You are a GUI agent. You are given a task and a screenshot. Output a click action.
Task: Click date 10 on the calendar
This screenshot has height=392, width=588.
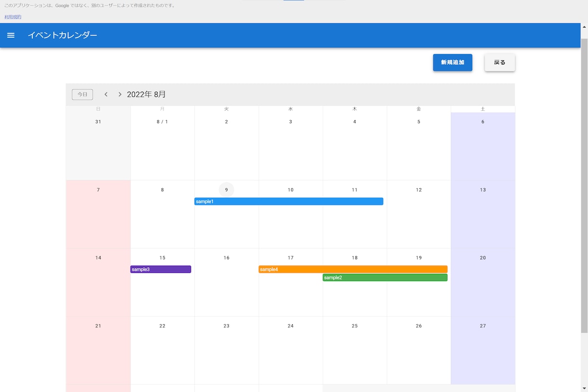pos(291,190)
